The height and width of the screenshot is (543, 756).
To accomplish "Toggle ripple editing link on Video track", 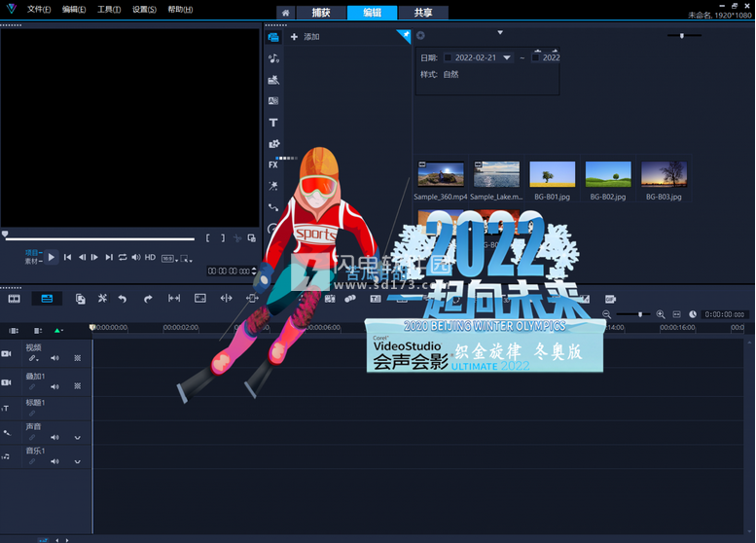I will 33,358.
